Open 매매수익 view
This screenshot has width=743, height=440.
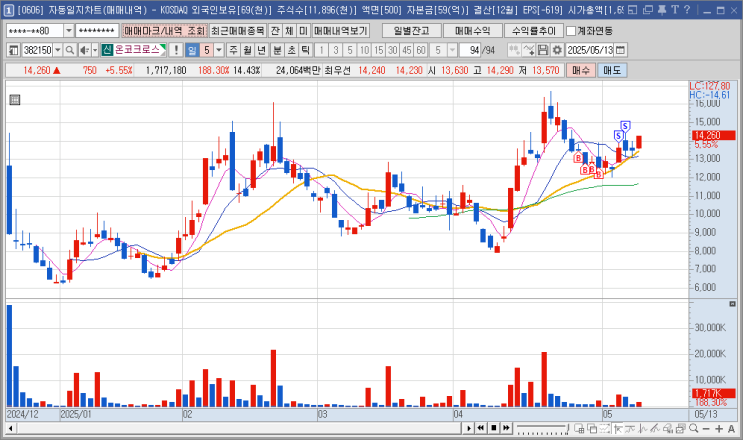tap(472, 31)
